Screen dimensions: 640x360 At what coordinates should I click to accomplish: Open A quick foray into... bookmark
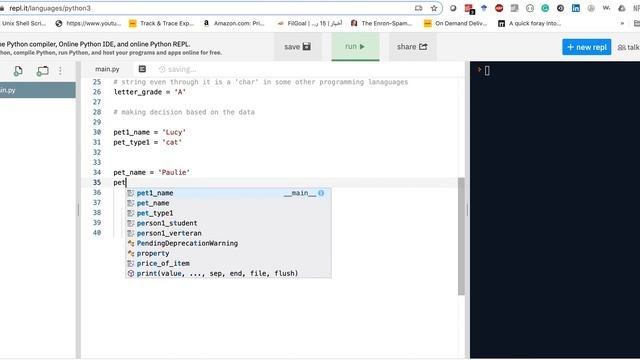pos(529,24)
